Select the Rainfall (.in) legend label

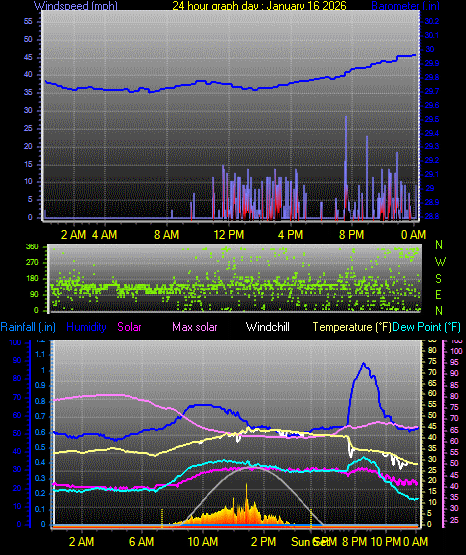click(28, 327)
